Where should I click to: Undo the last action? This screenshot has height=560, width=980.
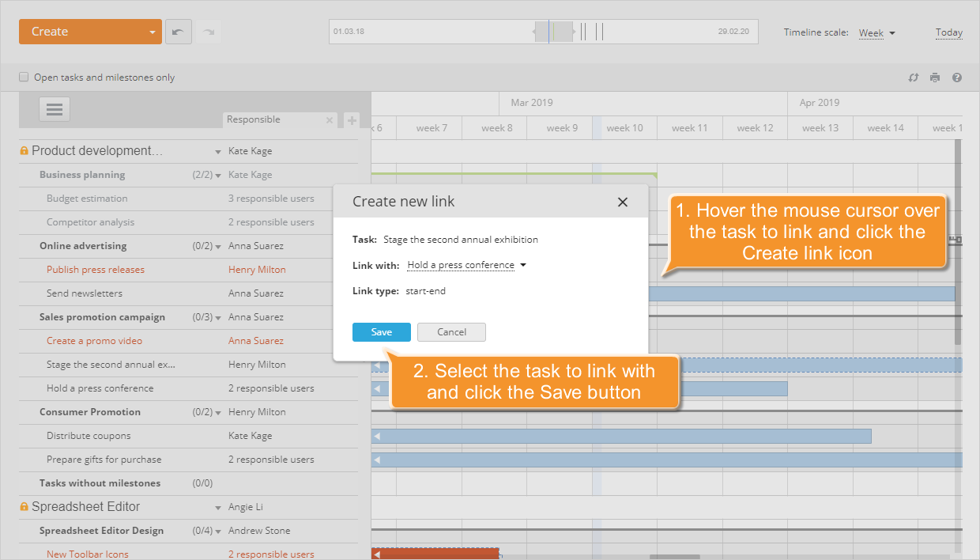(x=179, y=31)
